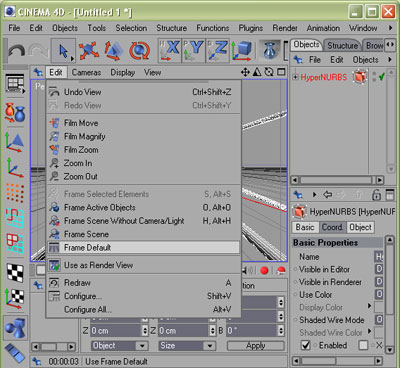Select the edges mode icon
This screenshot has height=368, width=400.
tap(15, 218)
